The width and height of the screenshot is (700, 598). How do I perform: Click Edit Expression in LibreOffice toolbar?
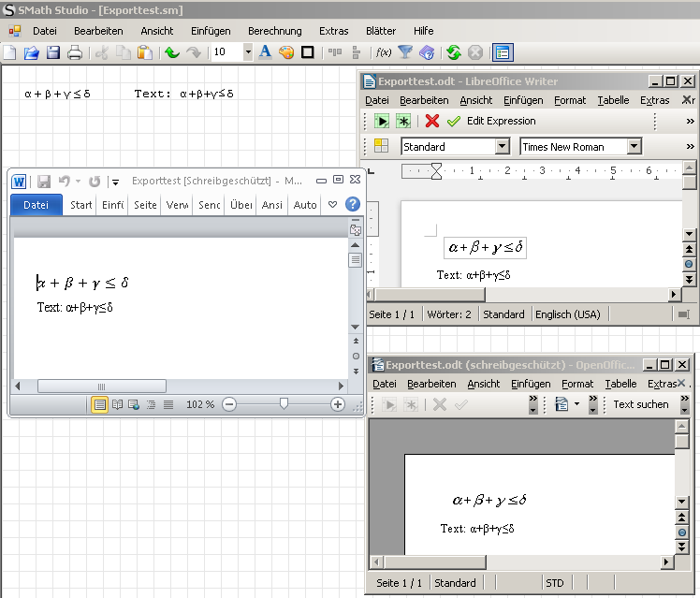pos(501,121)
